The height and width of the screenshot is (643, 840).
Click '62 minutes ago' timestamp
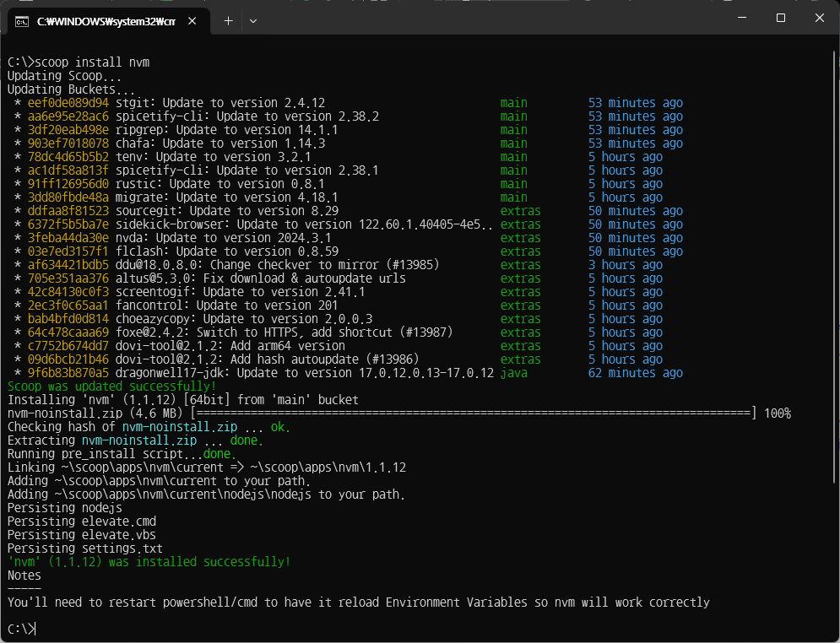tap(636, 373)
